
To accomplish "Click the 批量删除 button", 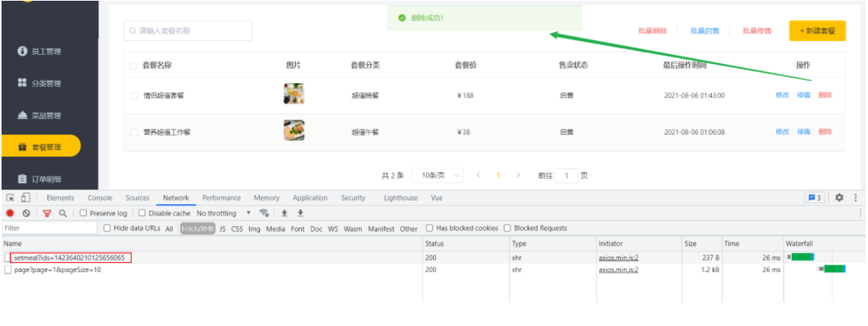I will pyautogui.click(x=652, y=31).
